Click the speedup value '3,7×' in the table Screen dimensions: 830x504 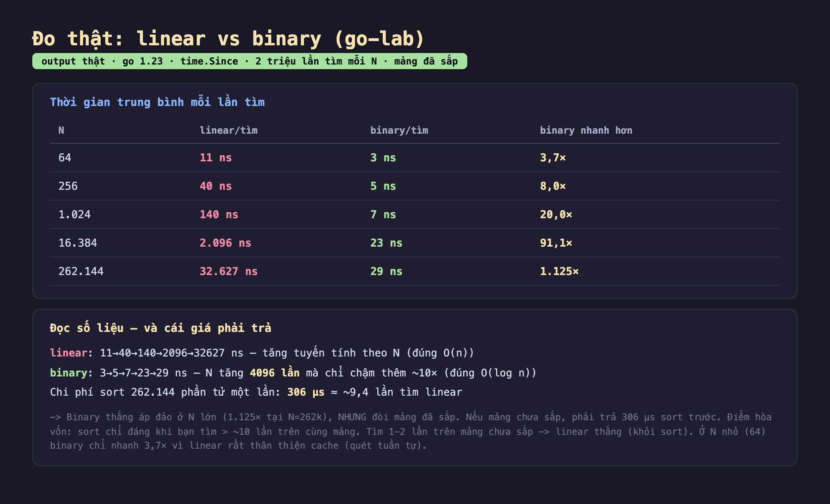point(553,157)
